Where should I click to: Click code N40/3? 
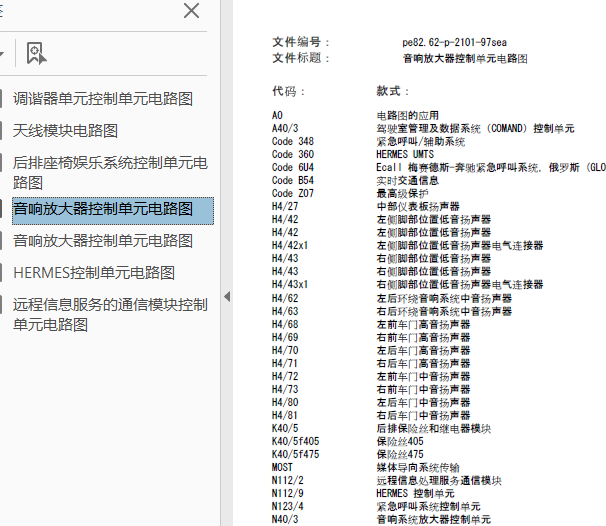click(x=285, y=519)
